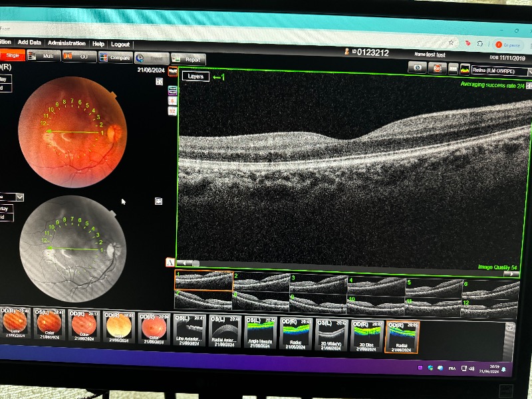Open the OS(L) Radial Anterior scan thumbnail
Image resolution: width=532 pixels, height=399 pixels.
tap(225, 331)
